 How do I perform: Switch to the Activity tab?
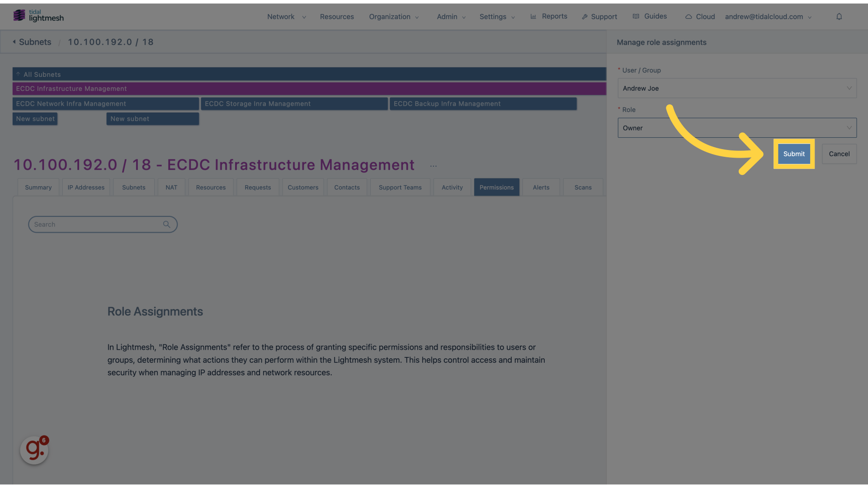pyautogui.click(x=452, y=187)
